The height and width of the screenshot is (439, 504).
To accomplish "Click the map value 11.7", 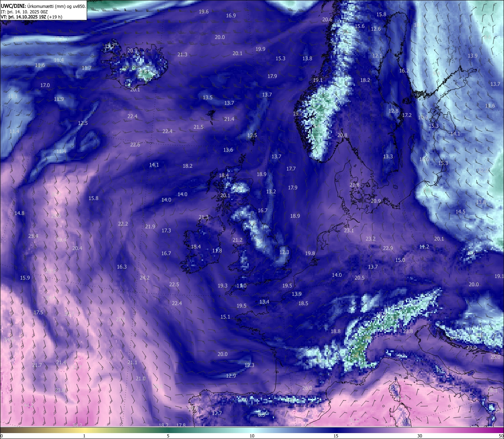I will [87, 68].
